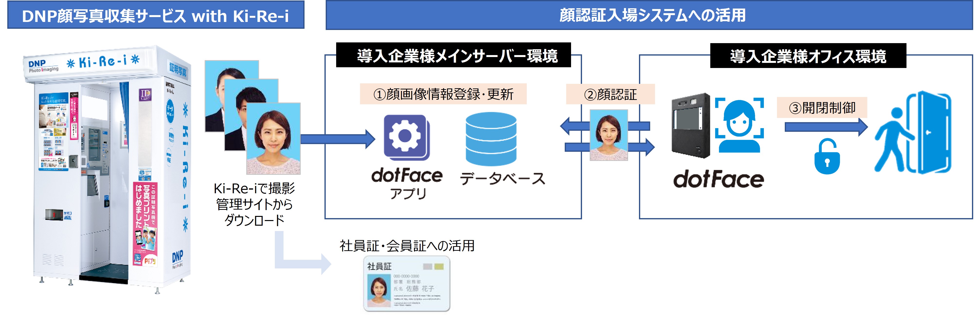Click the dotFace アプリ logo text
The image size is (980, 319).
tap(407, 184)
